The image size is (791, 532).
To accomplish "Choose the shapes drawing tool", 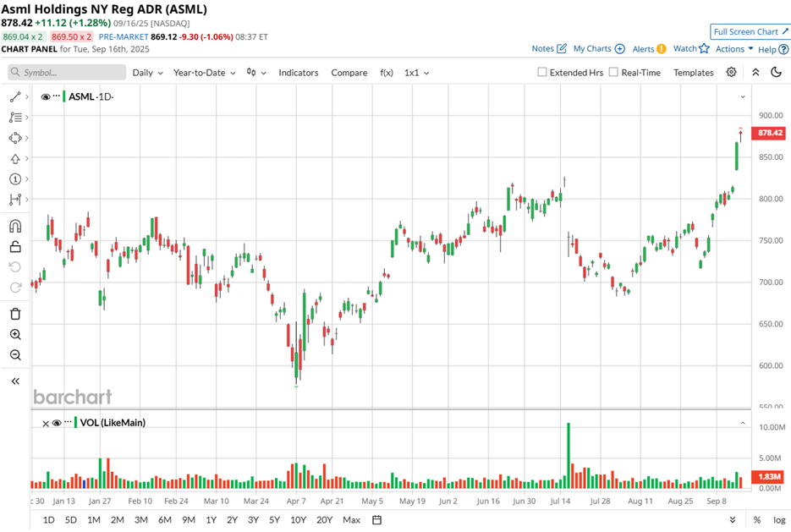I will point(15,138).
